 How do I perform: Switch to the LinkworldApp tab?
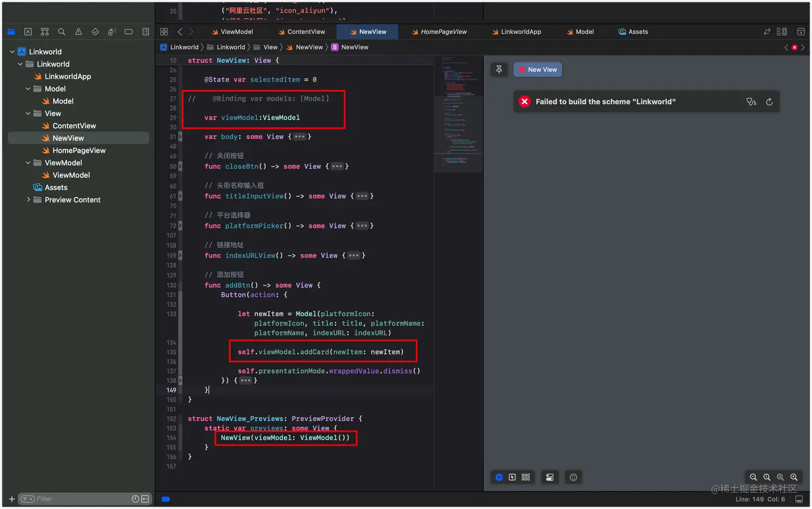(x=516, y=32)
